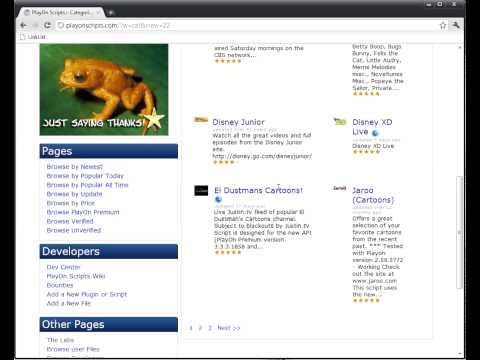Close the PlayOn Scripts tab

[x=99, y=13]
